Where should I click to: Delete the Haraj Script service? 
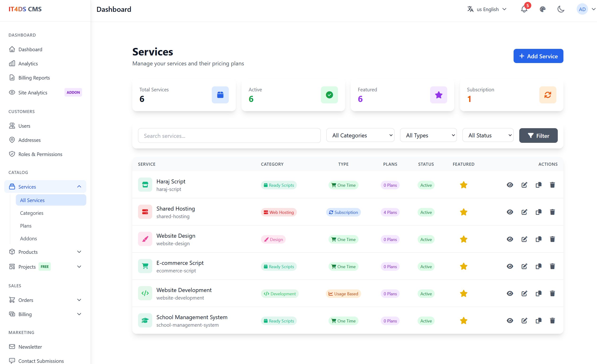pos(552,185)
